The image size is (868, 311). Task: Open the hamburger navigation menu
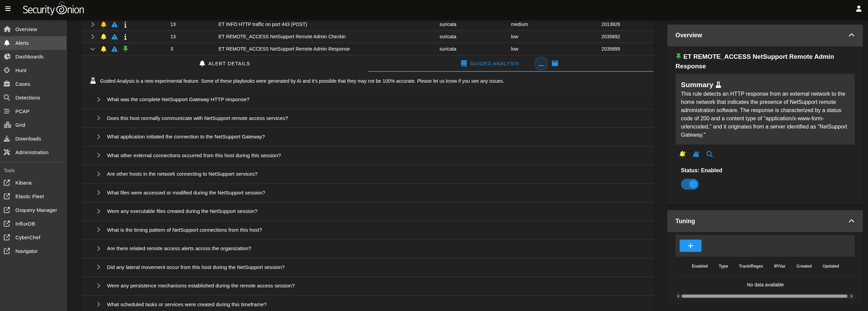click(8, 9)
